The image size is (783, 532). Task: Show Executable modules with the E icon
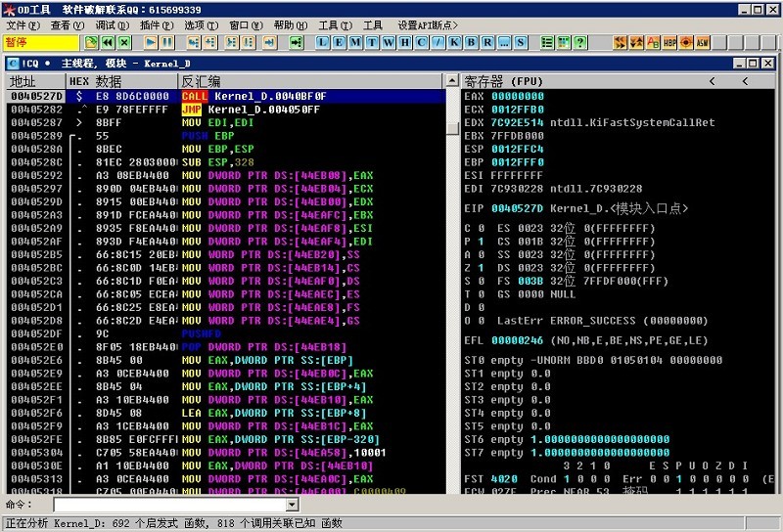(339, 42)
